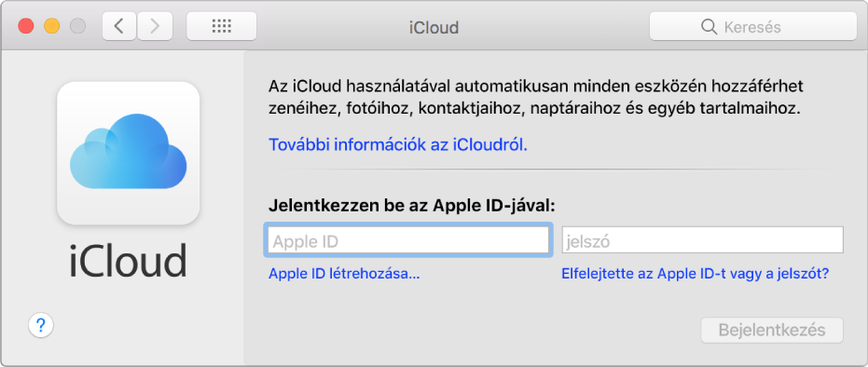
Task: Open Apple ID létrehozása link
Action: [x=344, y=274]
